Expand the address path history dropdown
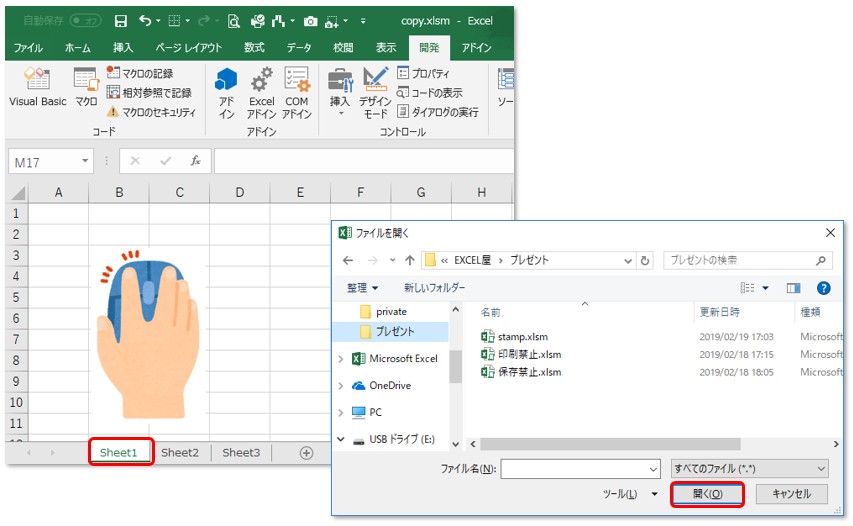 click(x=628, y=261)
